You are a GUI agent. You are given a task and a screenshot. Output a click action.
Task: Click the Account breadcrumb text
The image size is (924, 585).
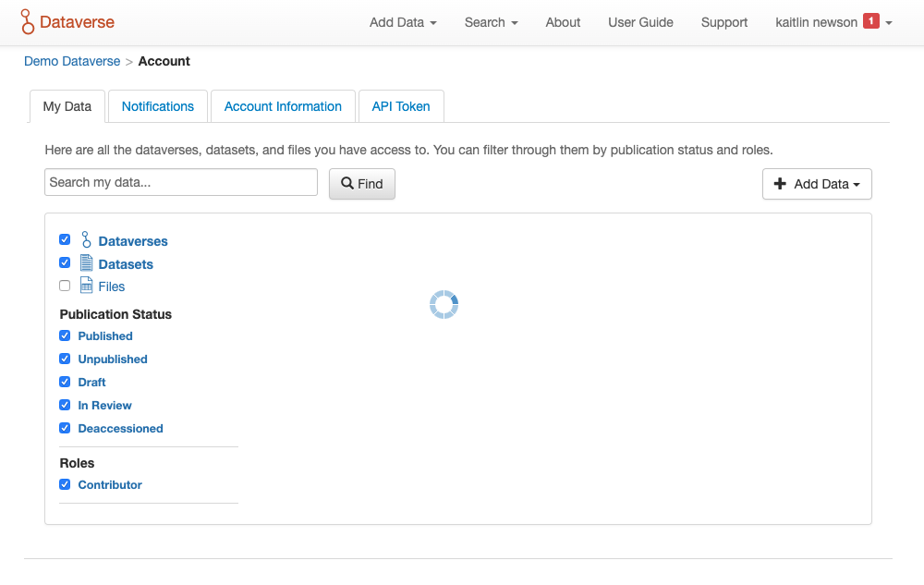click(164, 61)
